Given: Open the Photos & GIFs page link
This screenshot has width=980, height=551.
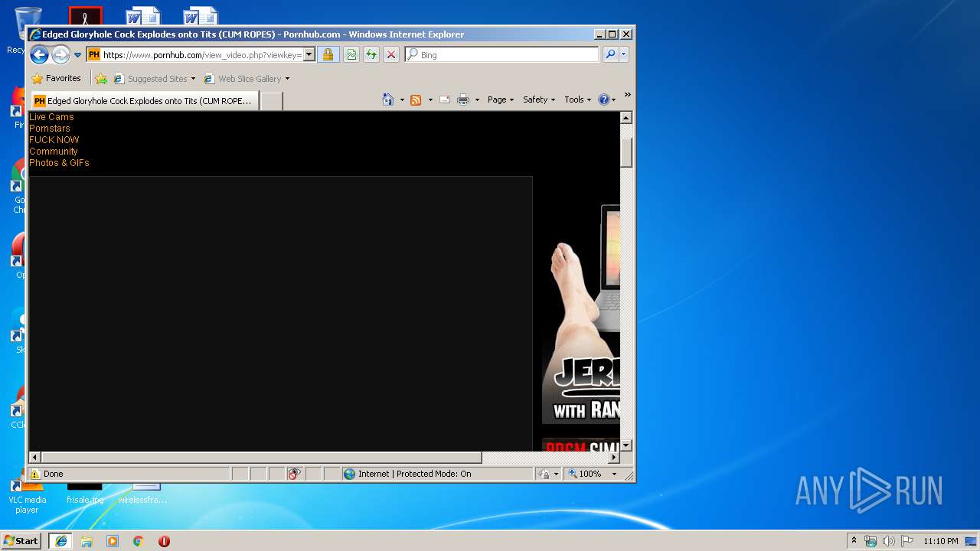Looking at the screenshot, I should (59, 163).
